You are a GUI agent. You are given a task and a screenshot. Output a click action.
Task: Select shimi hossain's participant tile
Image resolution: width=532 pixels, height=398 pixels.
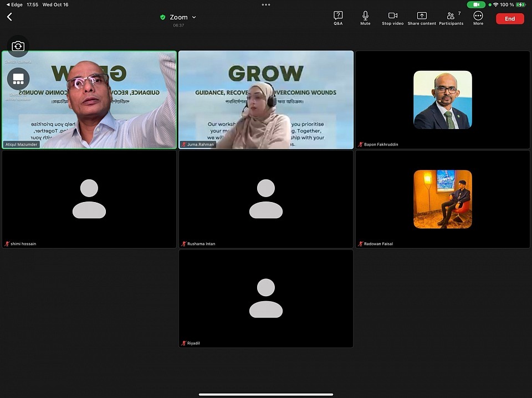click(x=89, y=199)
